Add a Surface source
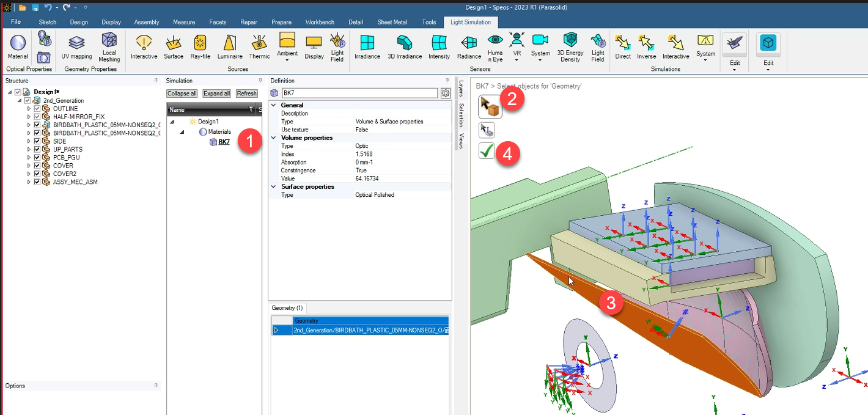 tap(174, 47)
